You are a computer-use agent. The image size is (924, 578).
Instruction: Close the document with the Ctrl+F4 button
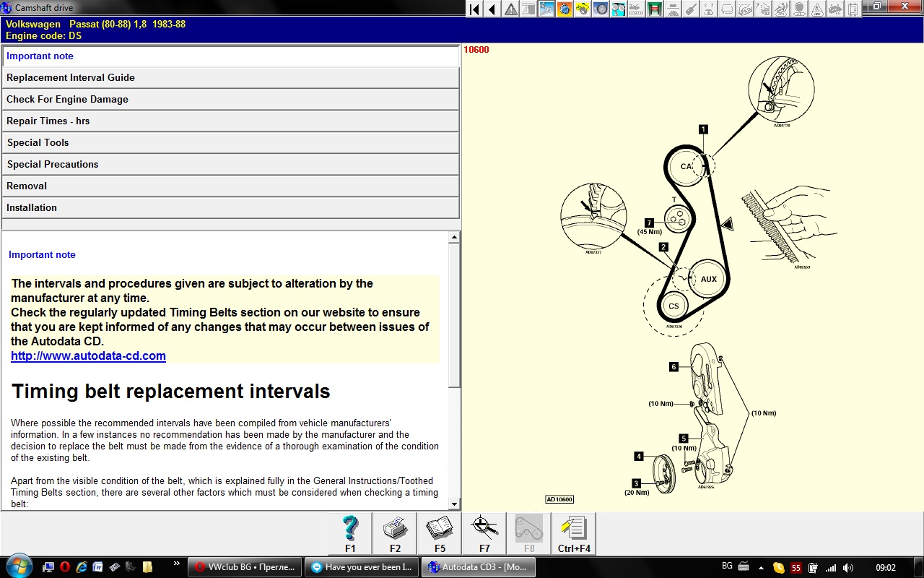point(574,534)
